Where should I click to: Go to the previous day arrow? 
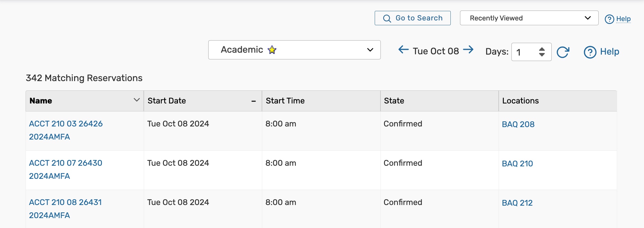point(403,49)
